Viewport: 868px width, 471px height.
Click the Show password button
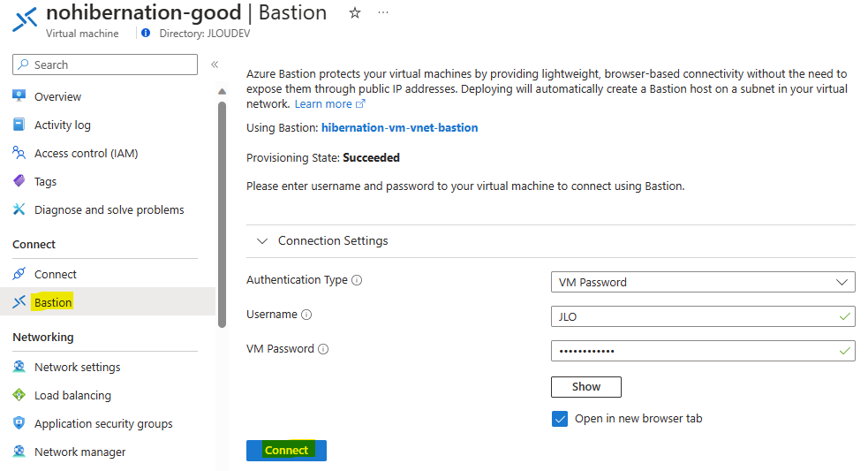click(586, 387)
